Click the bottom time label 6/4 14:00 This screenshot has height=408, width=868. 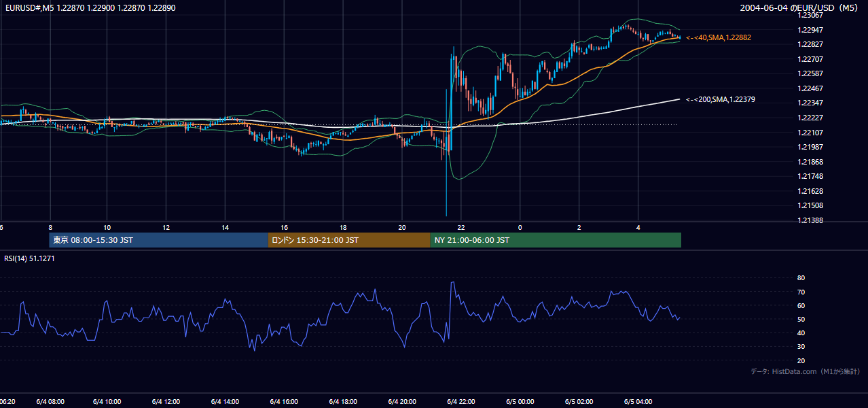pos(225,402)
